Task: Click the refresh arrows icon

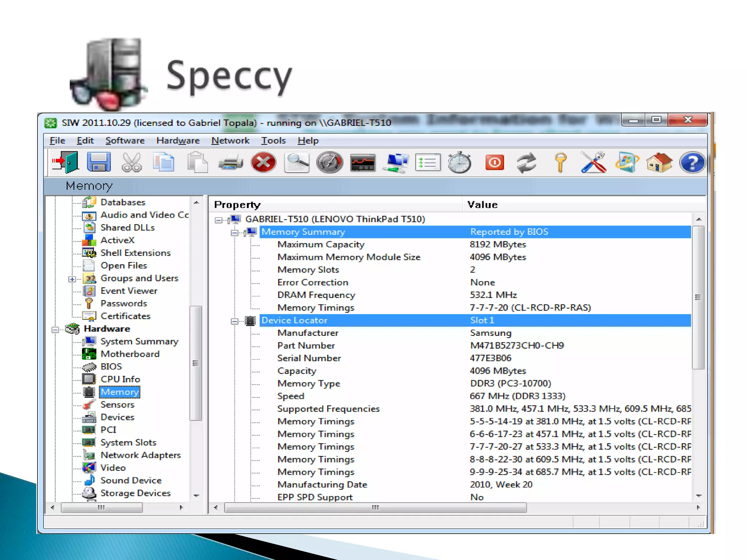Action: coord(527,163)
